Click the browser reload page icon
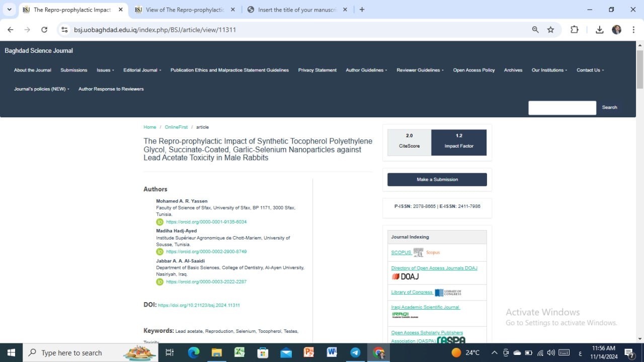 click(x=44, y=30)
